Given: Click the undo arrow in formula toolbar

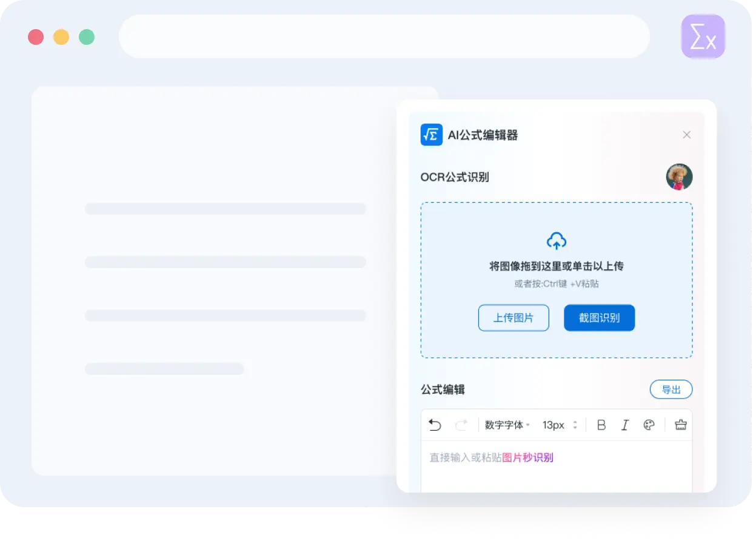Looking at the screenshot, I should [x=435, y=425].
